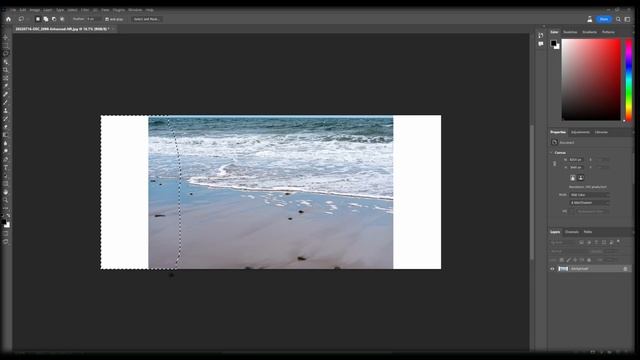The width and height of the screenshot is (640, 360).
Task: Open the color Mode dropdown
Action: [x=589, y=195]
